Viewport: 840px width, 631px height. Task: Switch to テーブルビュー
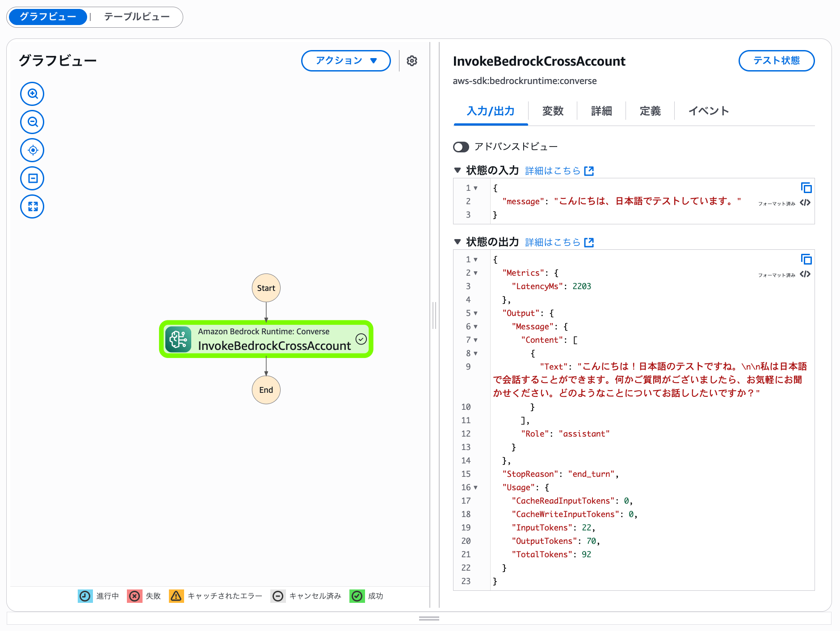tap(137, 17)
